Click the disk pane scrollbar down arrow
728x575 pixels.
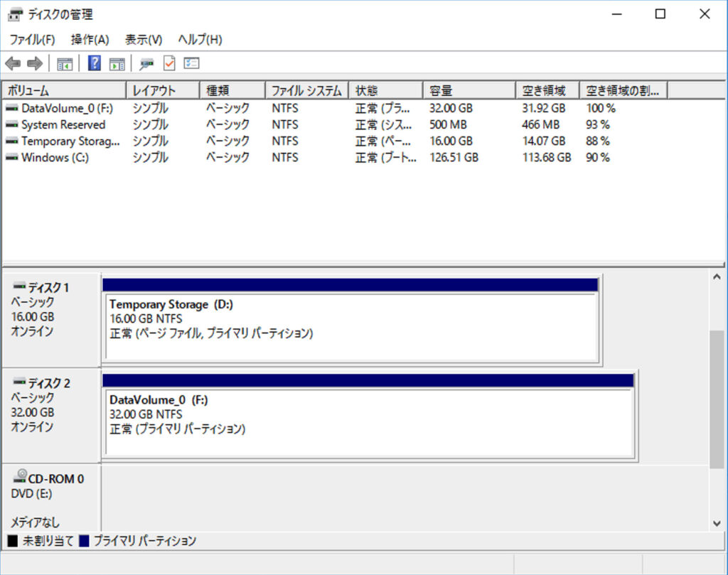point(717,524)
